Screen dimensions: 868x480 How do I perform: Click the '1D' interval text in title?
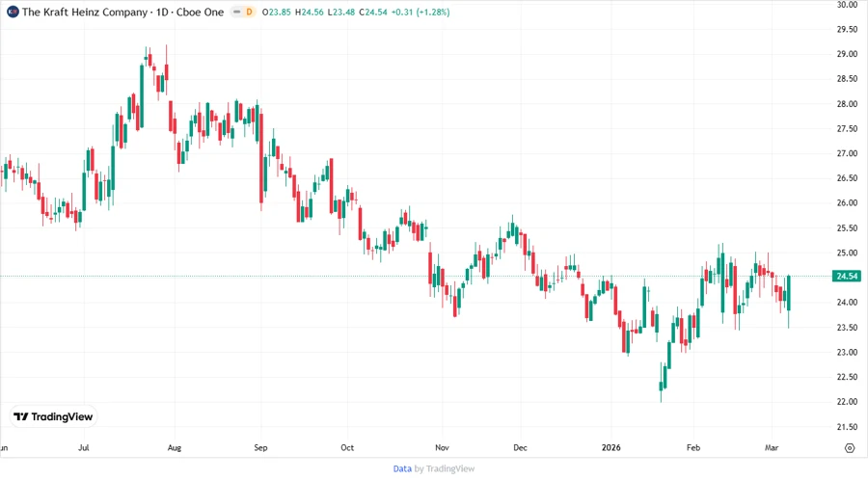point(162,12)
